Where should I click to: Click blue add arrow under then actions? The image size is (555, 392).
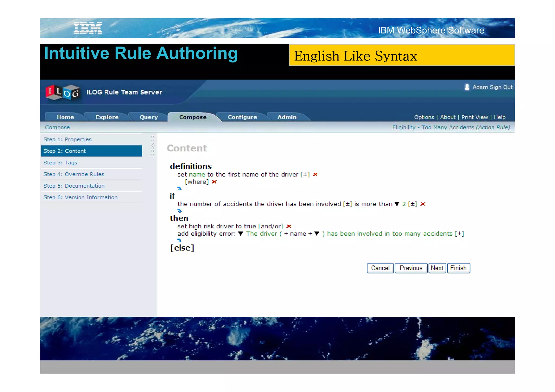click(x=179, y=240)
